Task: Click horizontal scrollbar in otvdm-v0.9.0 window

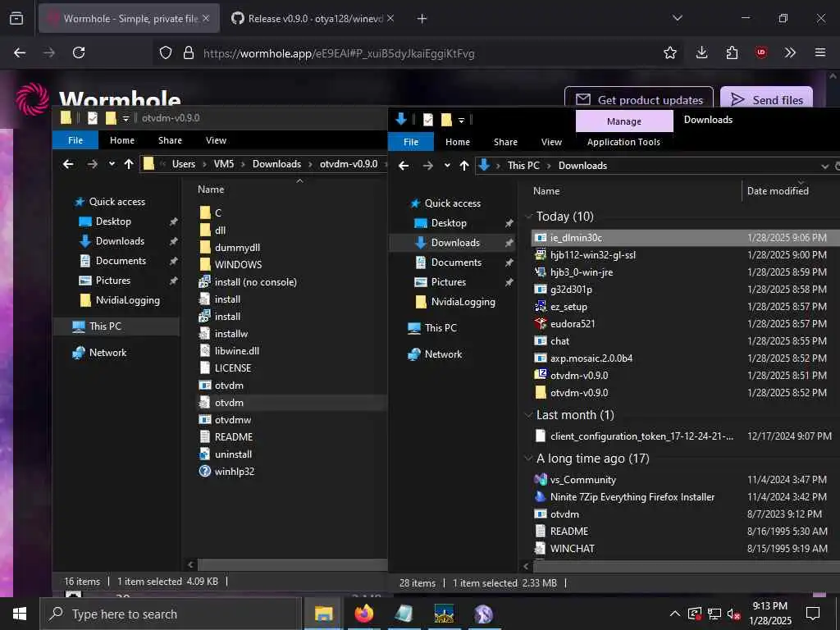Action: coord(292,564)
